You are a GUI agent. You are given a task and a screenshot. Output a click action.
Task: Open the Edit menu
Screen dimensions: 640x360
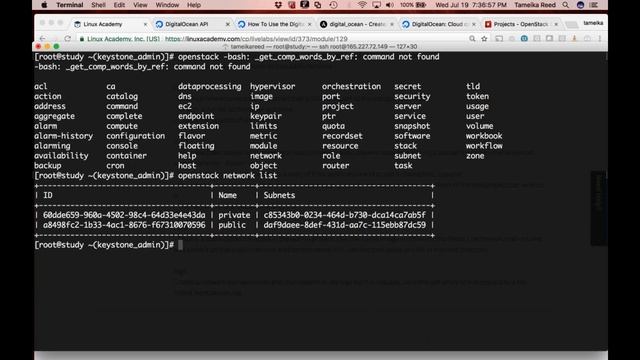tap(119, 5)
